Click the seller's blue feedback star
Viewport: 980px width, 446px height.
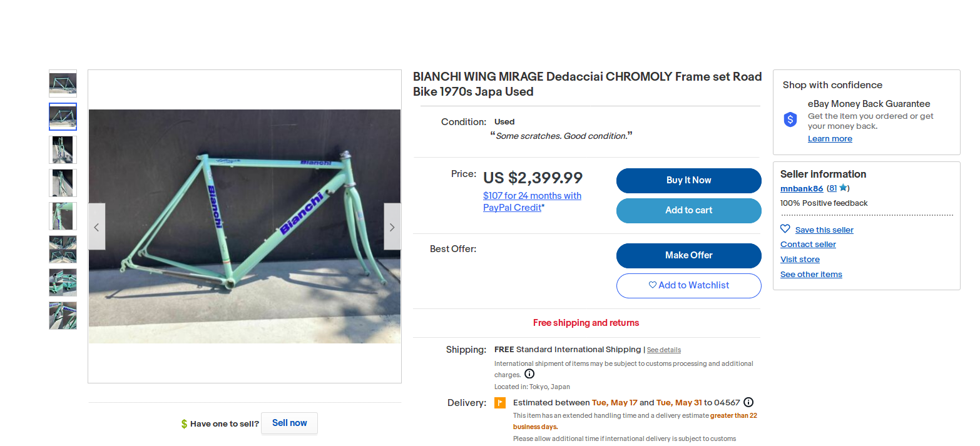click(x=843, y=188)
